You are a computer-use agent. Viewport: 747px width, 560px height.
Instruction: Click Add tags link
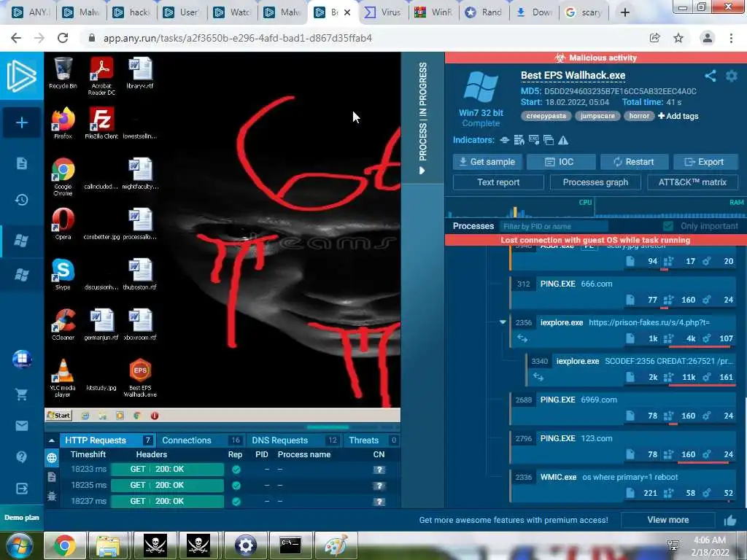[678, 116]
